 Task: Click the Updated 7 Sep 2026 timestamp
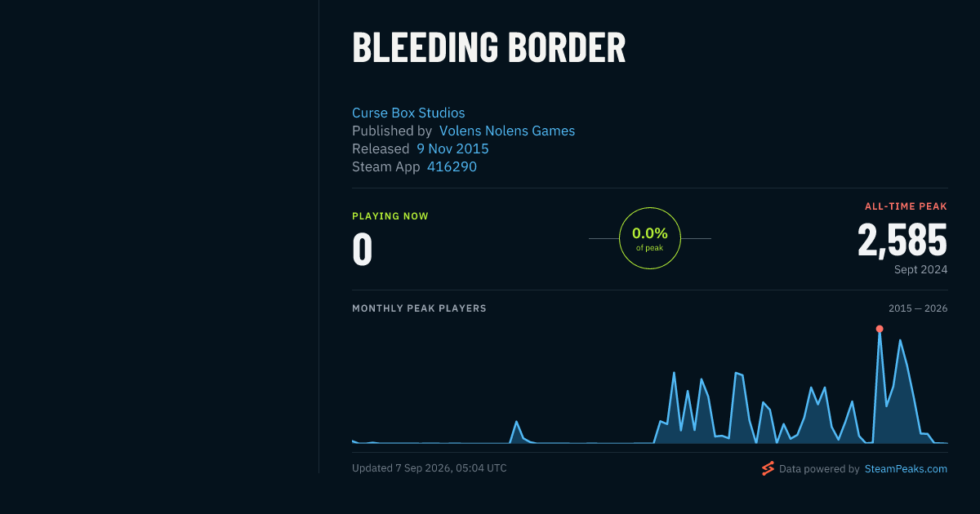pyautogui.click(x=430, y=468)
